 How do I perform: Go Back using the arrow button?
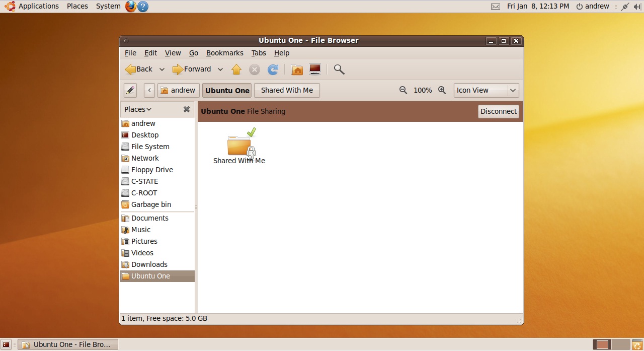point(139,69)
